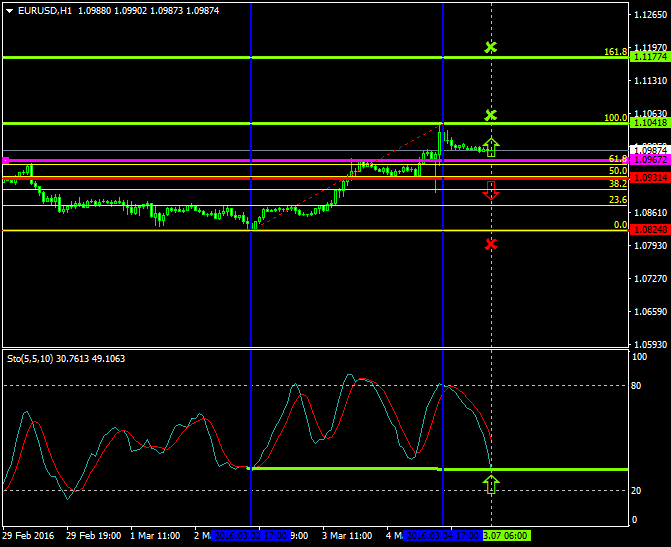Screen dimensions: 671x547
Task: Click the 0.0 Fibonacci level label
Action: pyautogui.click(x=619, y=225)
